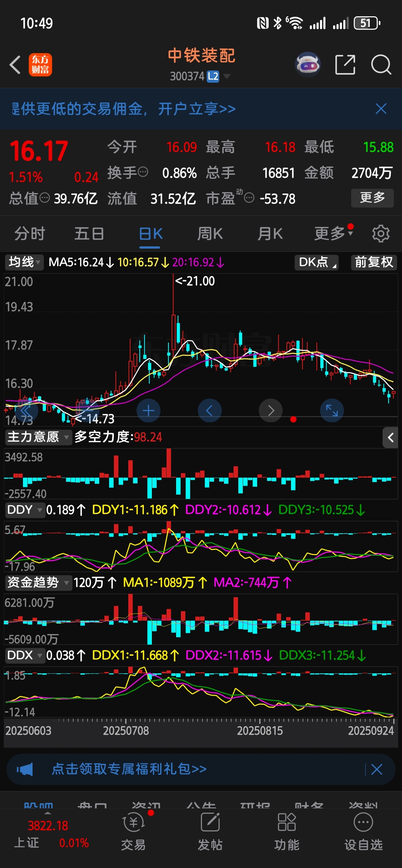This screenshot has height=868, width=402.
Task: Open the AI robot assistant icon
Action: 307,64
